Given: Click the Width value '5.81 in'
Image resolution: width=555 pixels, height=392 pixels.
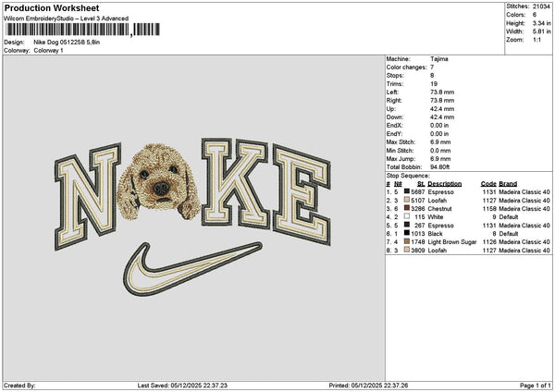Looking at the screenshot, I should point(541,31).
